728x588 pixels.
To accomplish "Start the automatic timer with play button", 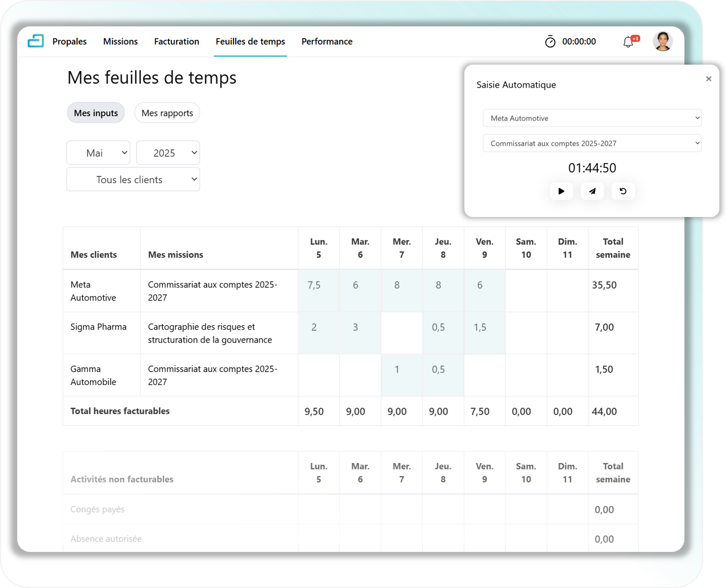I will [x=561, y=191].
